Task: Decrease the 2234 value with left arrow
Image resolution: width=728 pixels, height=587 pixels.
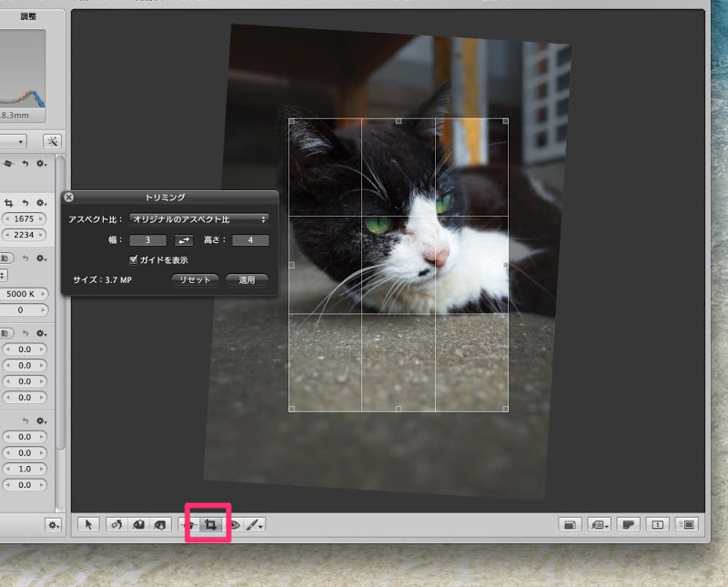Action: pos(6,235)
